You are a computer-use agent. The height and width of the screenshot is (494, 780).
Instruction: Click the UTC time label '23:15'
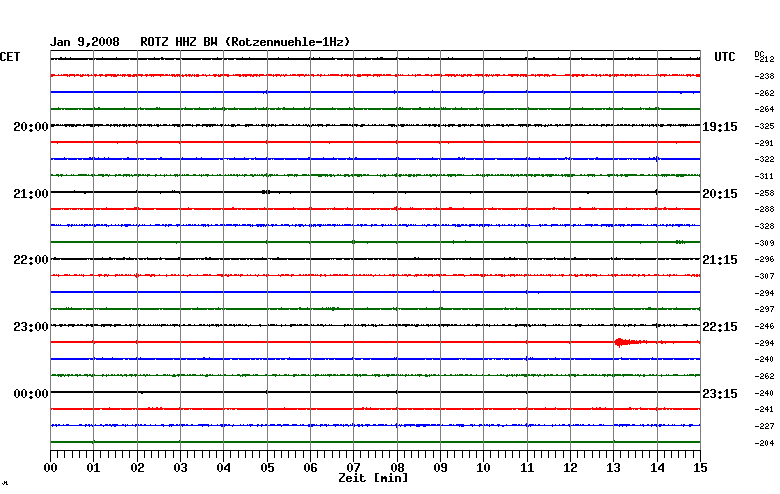pyautogui.click(x=720, y=394)
